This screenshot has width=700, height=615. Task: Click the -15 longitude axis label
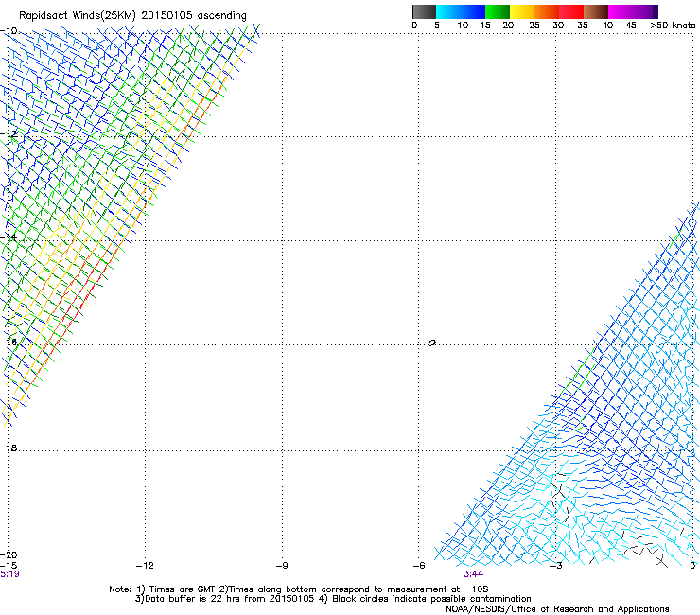pos(9,566)
